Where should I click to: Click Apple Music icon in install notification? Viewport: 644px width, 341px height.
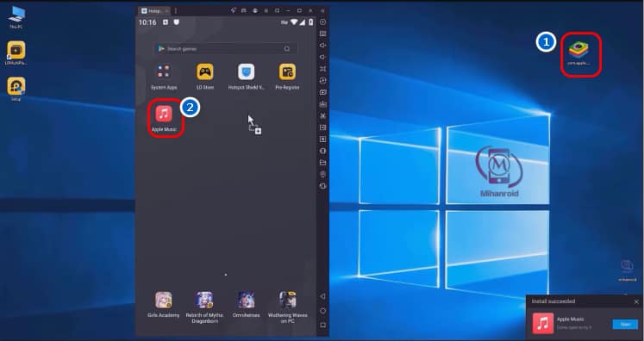pyautogui.click(x=543, y=324)
